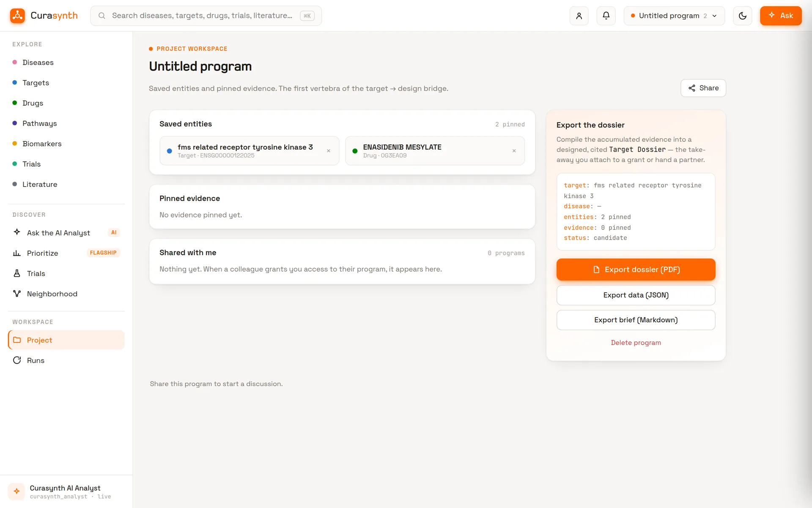
Task: Click the Prioritize bar chart icon
Action: point(17,253)
